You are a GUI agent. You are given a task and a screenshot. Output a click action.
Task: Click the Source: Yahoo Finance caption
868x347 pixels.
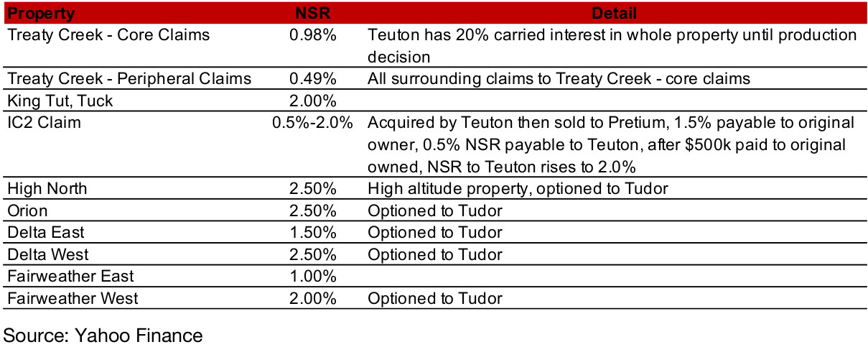tap(103, 334)
